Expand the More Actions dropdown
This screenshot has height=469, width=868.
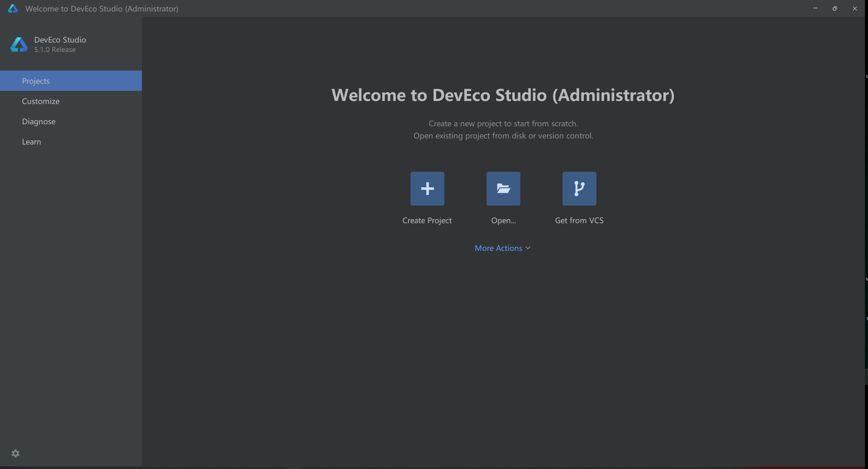pyautogui.click(x=498, y=248)
